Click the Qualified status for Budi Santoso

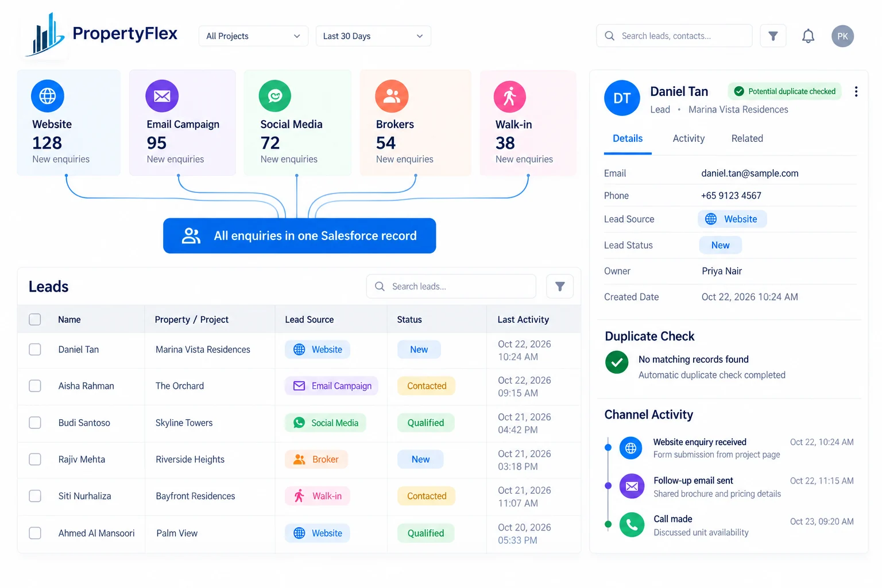425,423
